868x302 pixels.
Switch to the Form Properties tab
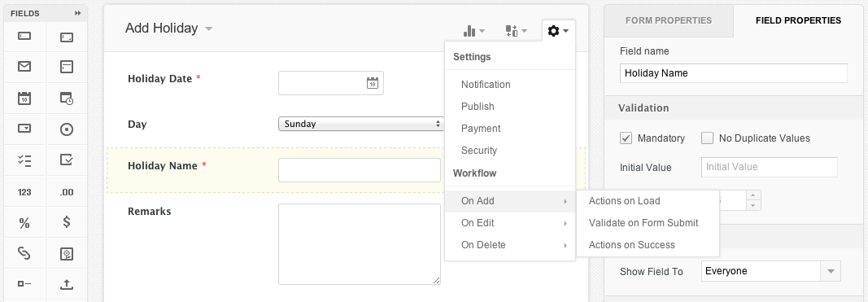click(668, 20)
